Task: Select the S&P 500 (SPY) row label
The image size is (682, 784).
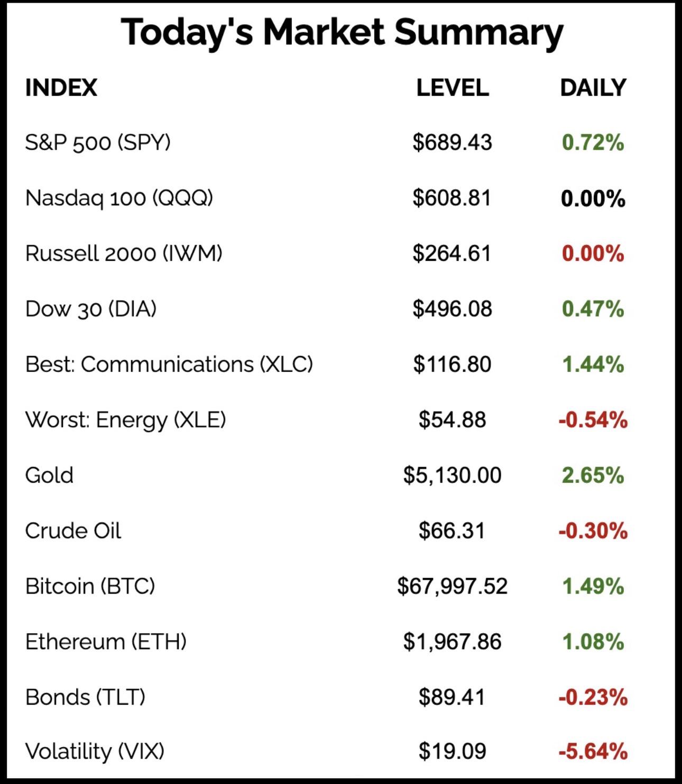Action: [x=98, y=143]
